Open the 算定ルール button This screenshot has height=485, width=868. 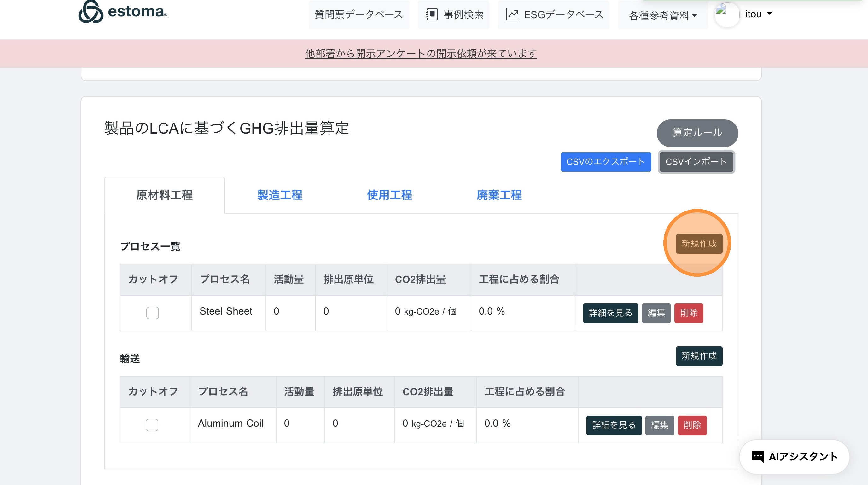pyautogui.click(x=697, y=133)
